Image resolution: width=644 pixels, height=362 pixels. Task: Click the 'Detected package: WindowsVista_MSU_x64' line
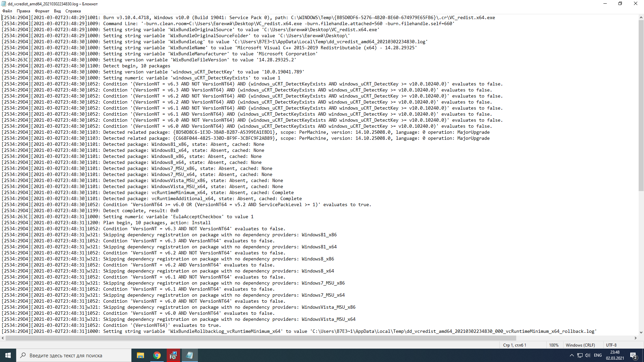pyautogui.click(x=142, y=187)
